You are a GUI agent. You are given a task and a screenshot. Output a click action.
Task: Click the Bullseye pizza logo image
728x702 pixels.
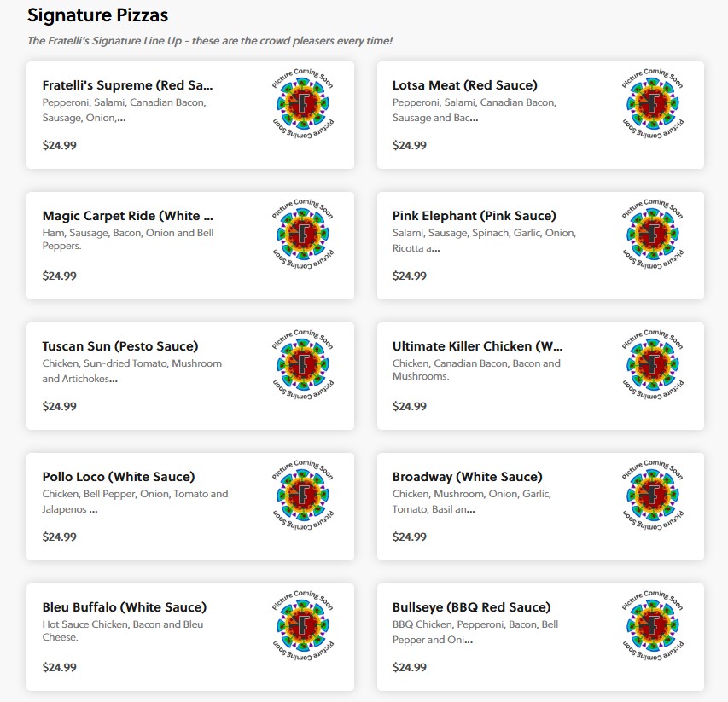point(654,626)
